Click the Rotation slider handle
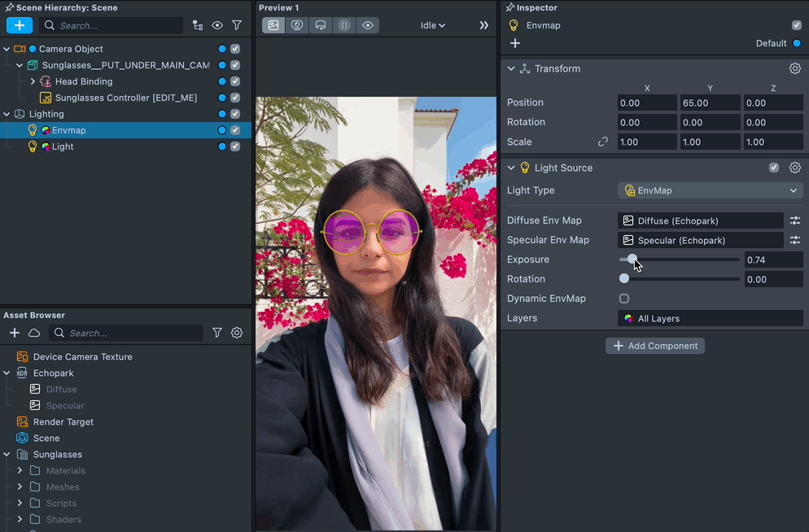 624,279
